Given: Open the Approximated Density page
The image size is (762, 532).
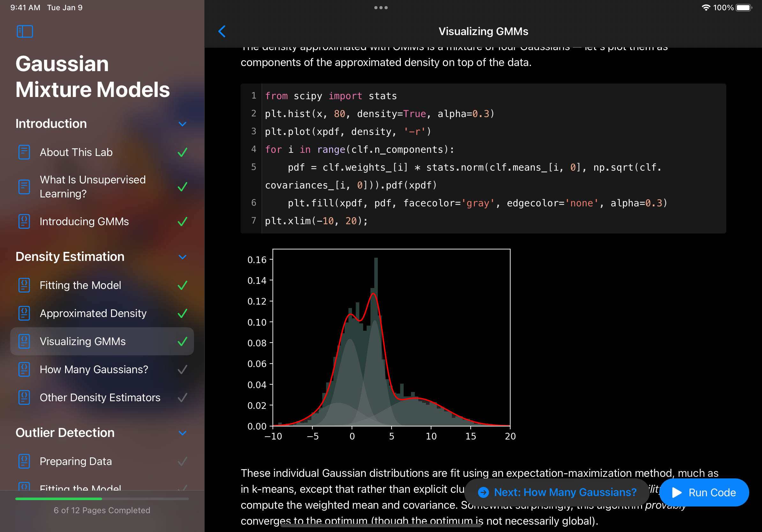Looking at the screenshot, I should tap(93, 314).
